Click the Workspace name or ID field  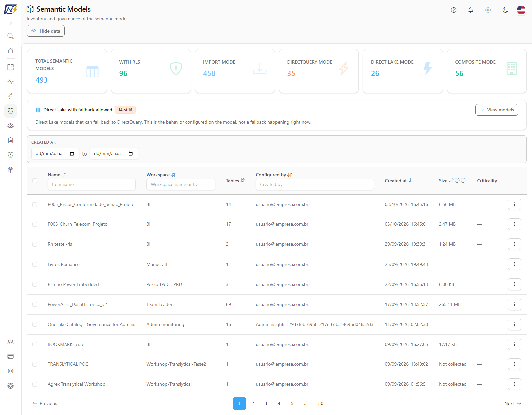pyautogui.click(x=181, y=185)
